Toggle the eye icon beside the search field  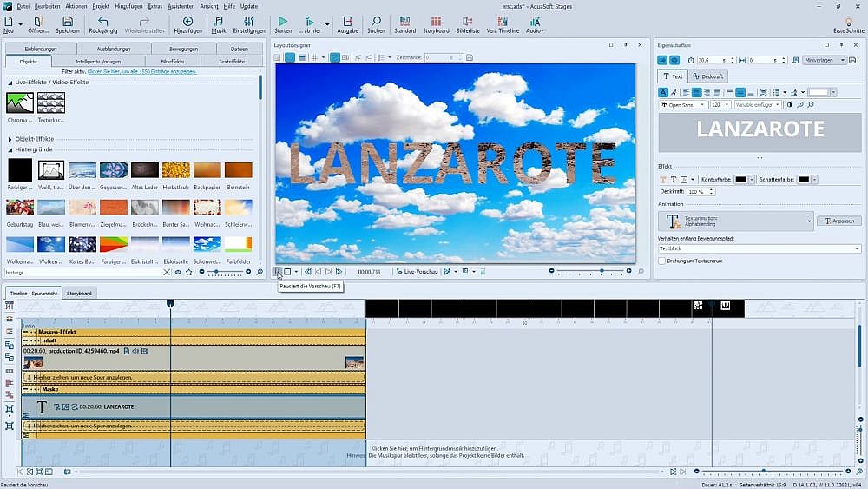point(178,273)
